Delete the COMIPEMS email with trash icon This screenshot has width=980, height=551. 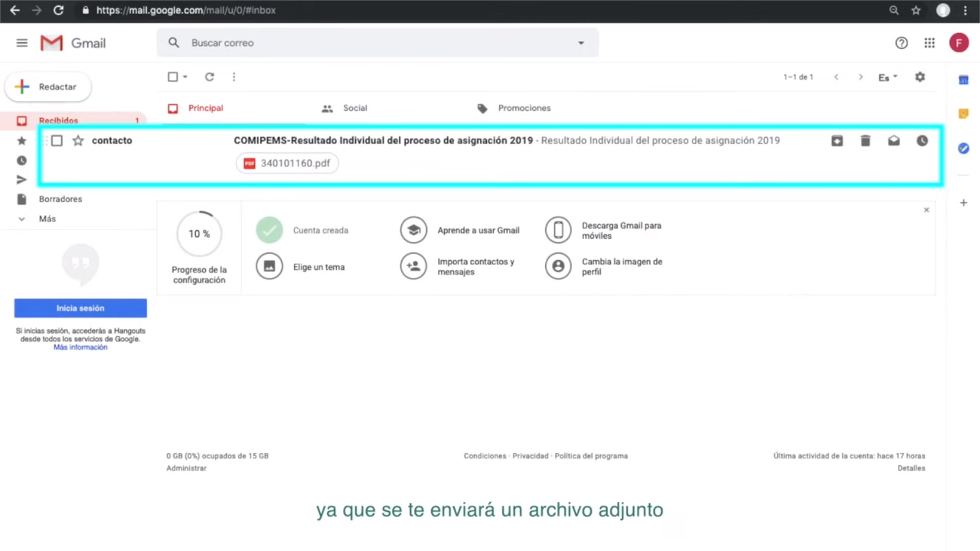pyautogui.click(x=865, y=141)
